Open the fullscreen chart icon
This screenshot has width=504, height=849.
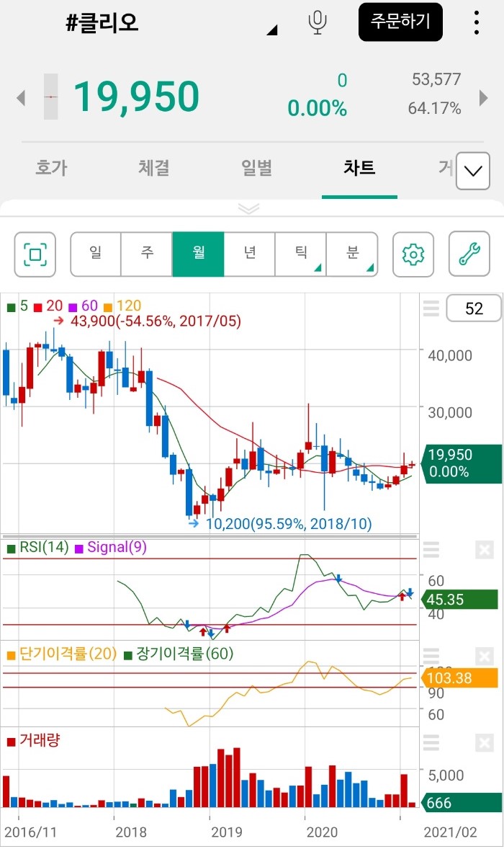35,254
